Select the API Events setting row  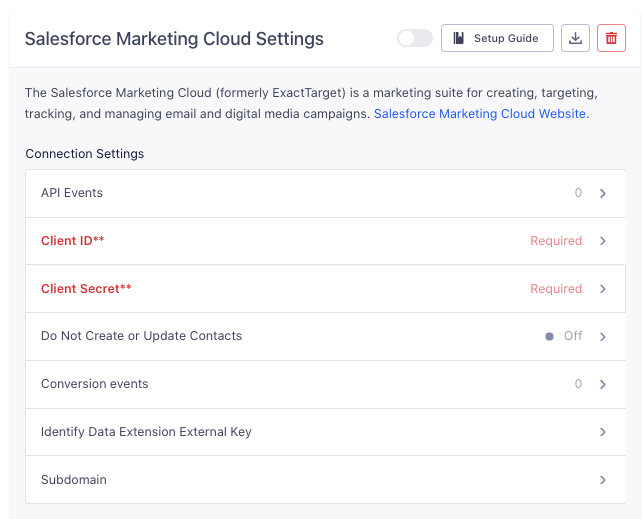(x=300, y=193)
